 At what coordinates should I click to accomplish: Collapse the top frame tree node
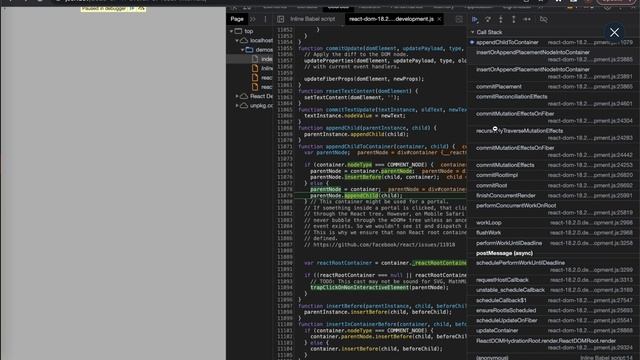tap(231, 31)
